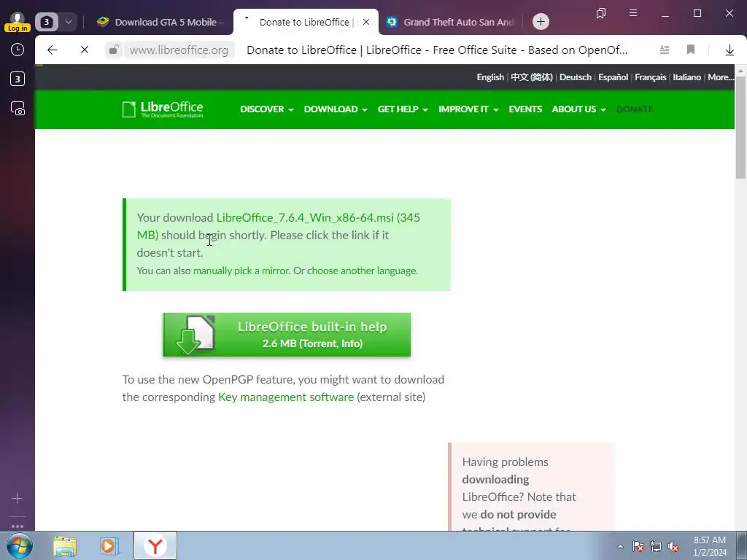Expand the DISCOVER menu
This screenshot has width=747, height=560.
[x=267, y=109]
